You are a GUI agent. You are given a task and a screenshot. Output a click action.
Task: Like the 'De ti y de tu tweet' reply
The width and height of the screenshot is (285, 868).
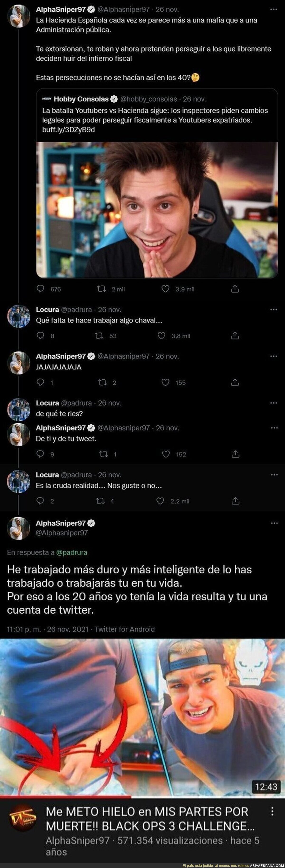coord(166,454)
